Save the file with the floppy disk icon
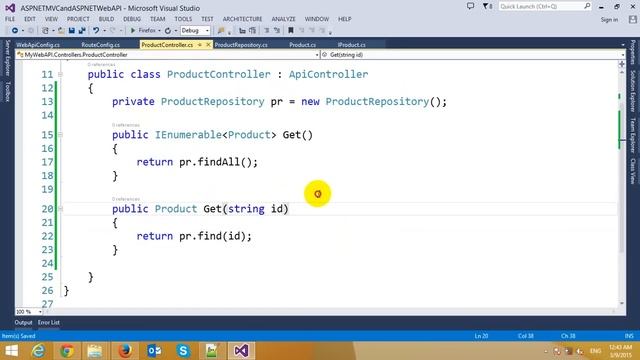The height and width of the screenshot is (360, 640). [x=72, y=31]
